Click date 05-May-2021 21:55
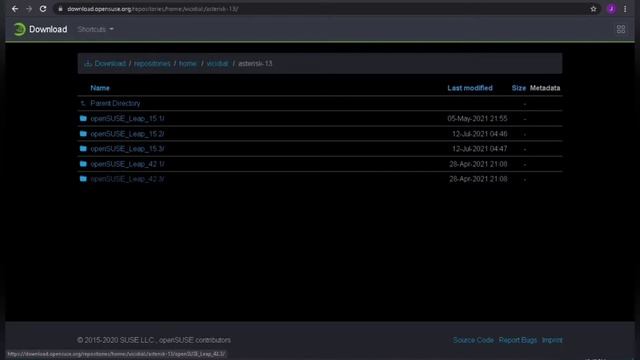The height and width of the screenshot is (360, 640). 477,119
